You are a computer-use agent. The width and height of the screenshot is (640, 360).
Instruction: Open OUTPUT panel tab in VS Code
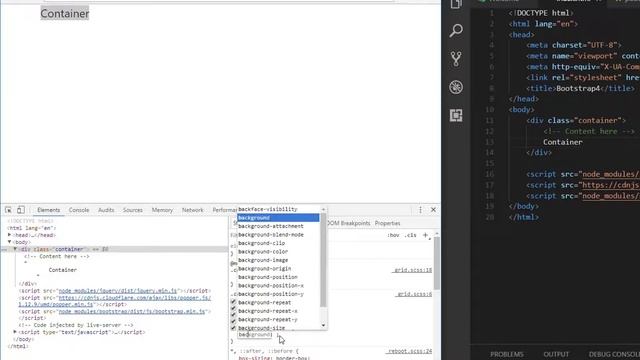pos(556,354)
